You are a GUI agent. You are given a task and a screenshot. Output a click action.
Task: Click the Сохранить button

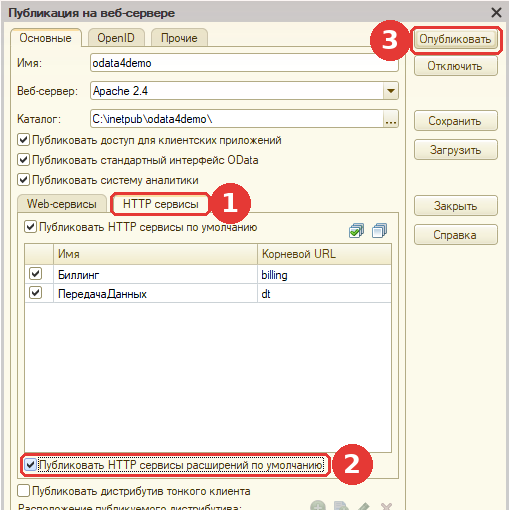455,121
